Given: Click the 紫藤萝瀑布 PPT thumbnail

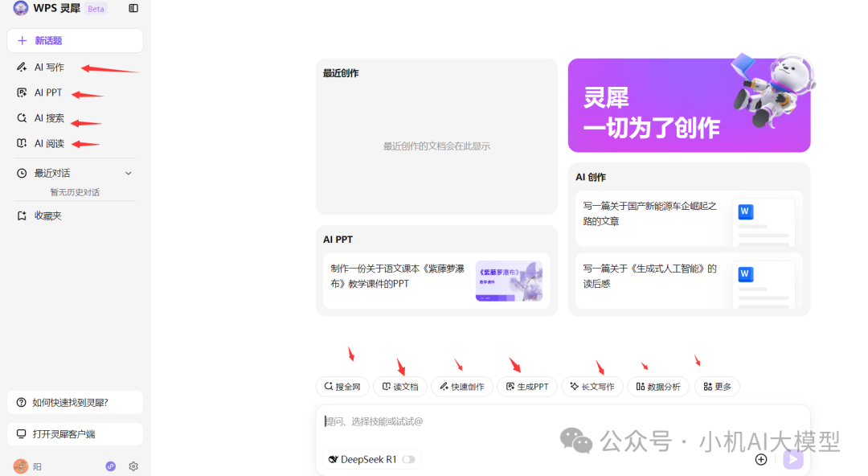Looking at the screenshot, I should [x=509, y=281].
